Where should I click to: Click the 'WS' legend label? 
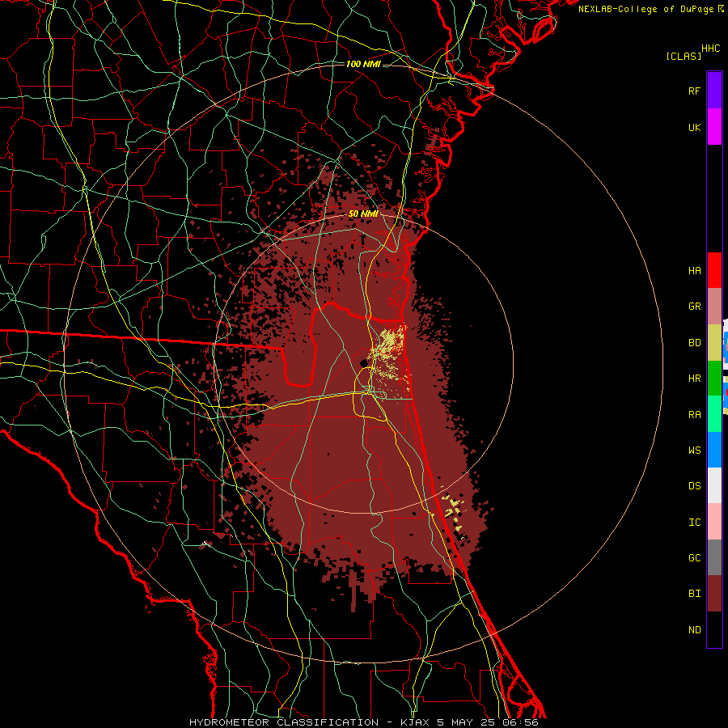click(x=694, y=451)
